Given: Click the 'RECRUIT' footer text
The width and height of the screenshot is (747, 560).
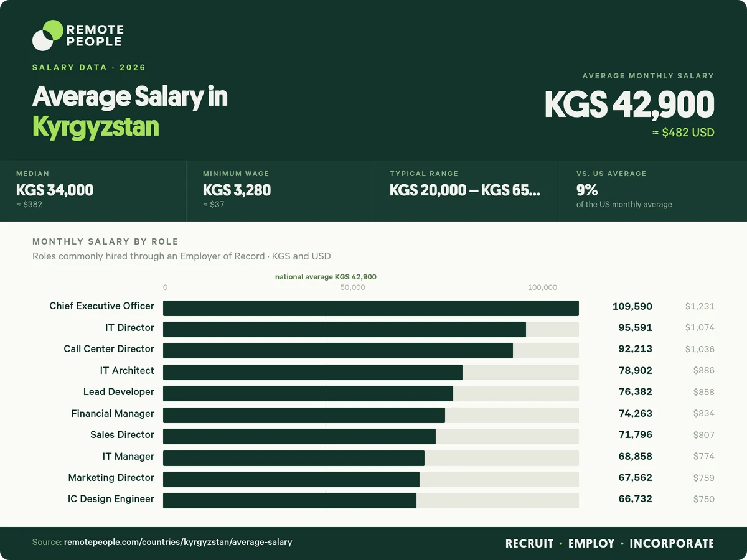Looking at the screenshot, I should click(x=529, y=543).
